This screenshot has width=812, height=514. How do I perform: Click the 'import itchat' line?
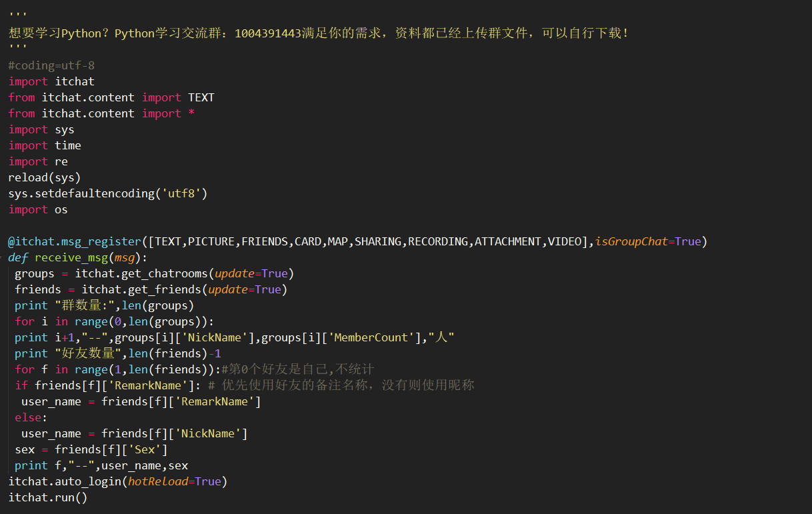51,81
